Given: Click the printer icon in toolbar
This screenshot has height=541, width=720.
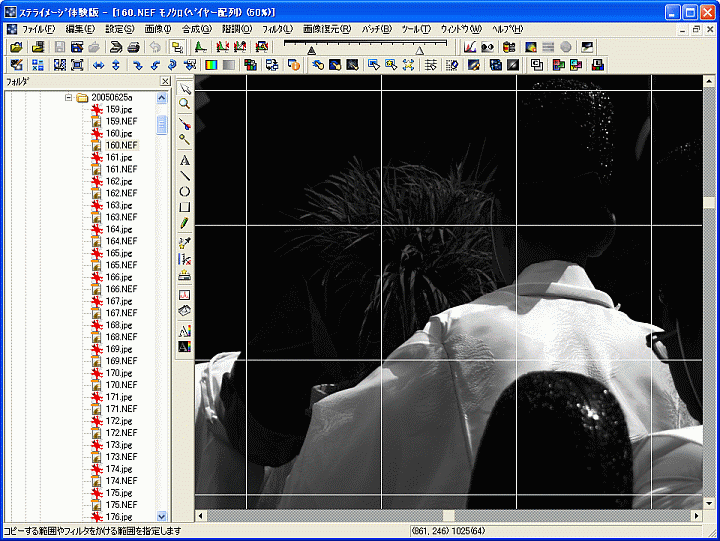Looking at the screenshot, I should pyautogui.click(x=133, y=47).
